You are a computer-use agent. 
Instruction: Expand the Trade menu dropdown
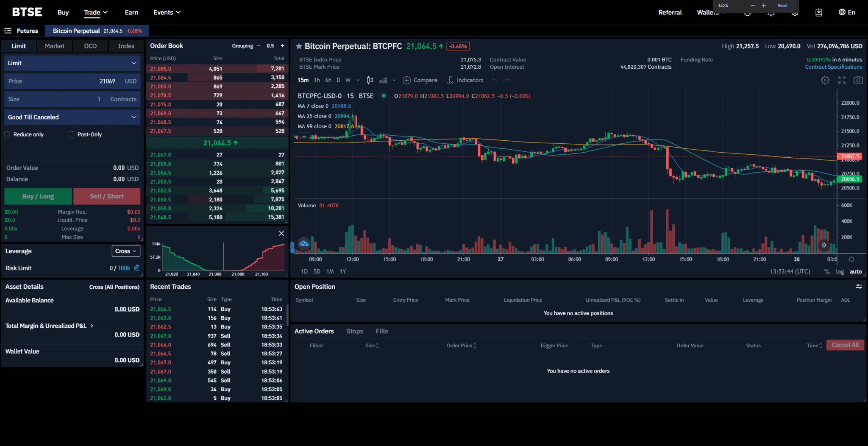pyautogui.click(x=96, y=12)
